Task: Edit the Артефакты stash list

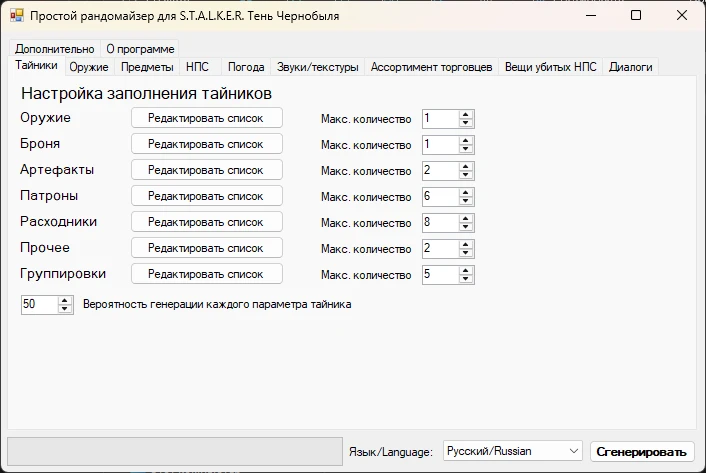Action: point(207,170)
